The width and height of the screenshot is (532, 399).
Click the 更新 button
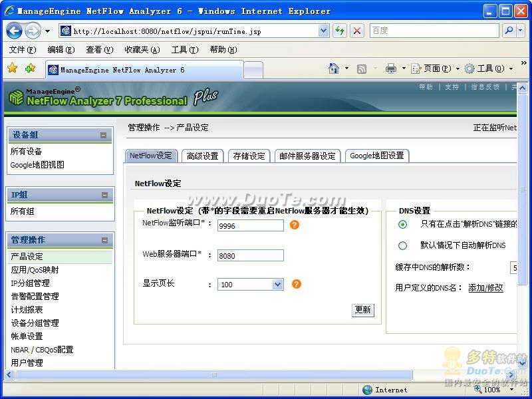pos(363,310)
